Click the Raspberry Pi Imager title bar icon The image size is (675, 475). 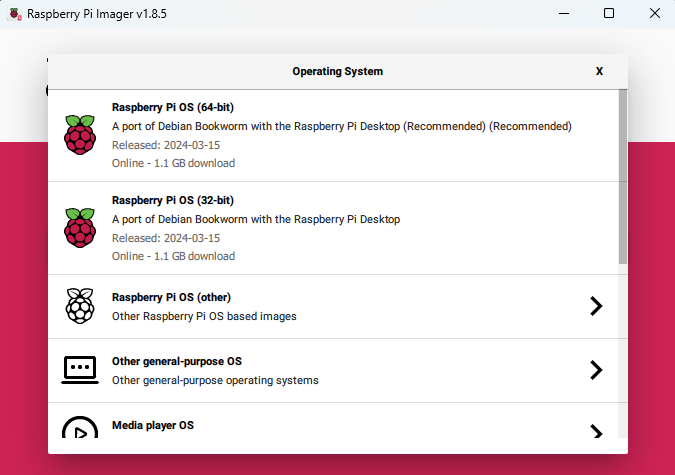15,14
